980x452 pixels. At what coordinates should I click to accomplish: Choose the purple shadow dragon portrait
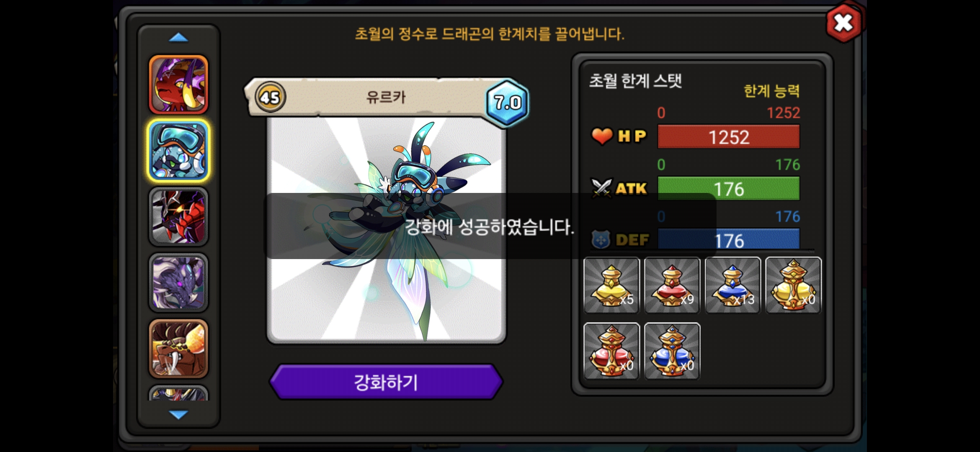(178, 282)
